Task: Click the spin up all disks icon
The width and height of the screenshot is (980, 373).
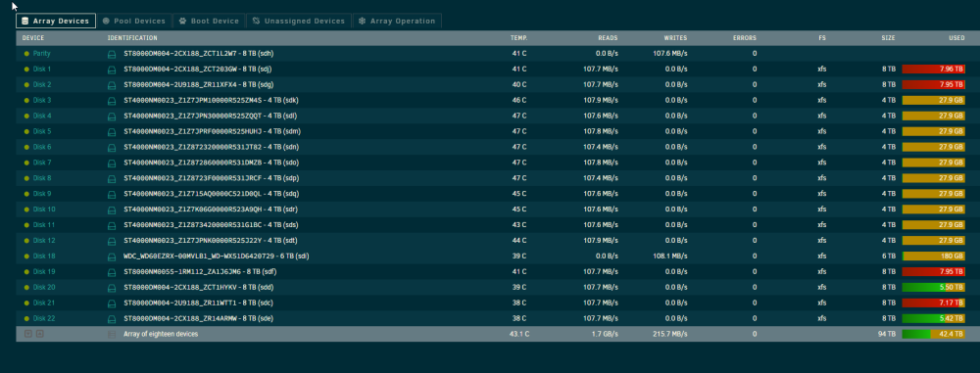Action: 40,334
